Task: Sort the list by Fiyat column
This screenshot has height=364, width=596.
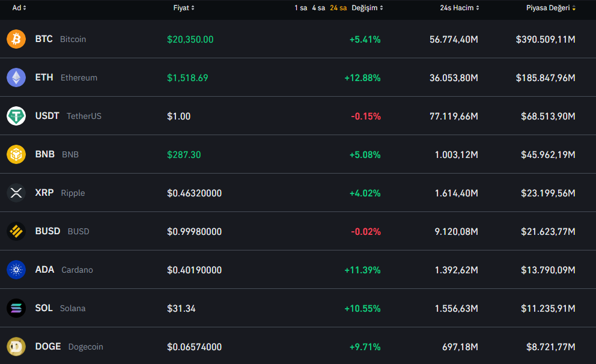Action: point(184,8)
